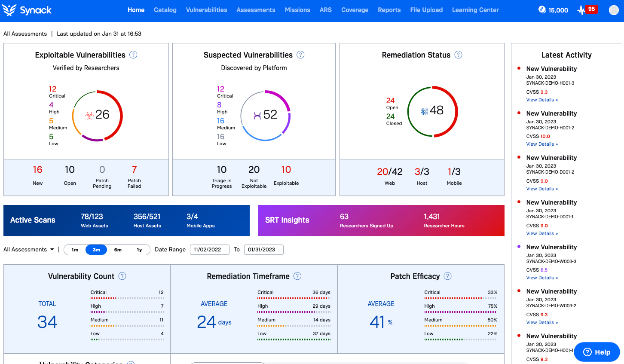Click the platform icon in the 52 donut
The width and height of the screenshot is (624, 364).
(x=257, y=116)
